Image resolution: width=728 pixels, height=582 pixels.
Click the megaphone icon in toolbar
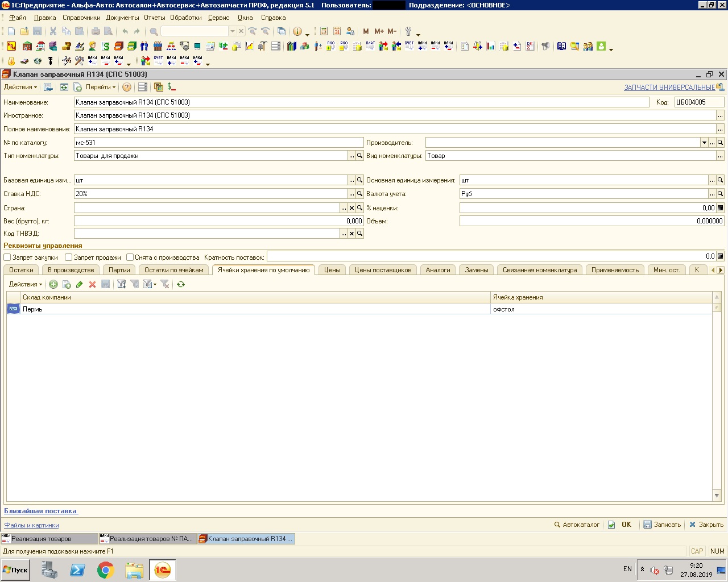click(x=546, y=46)
